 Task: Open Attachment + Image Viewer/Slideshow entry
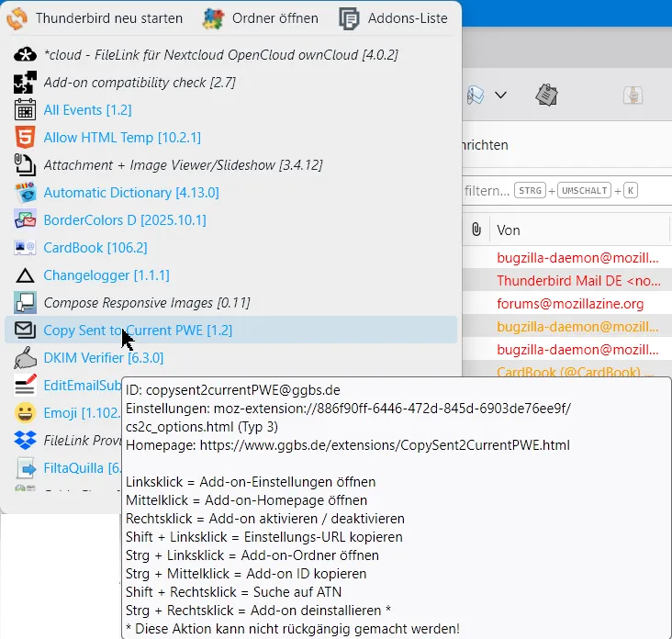[x=231, y=164]
